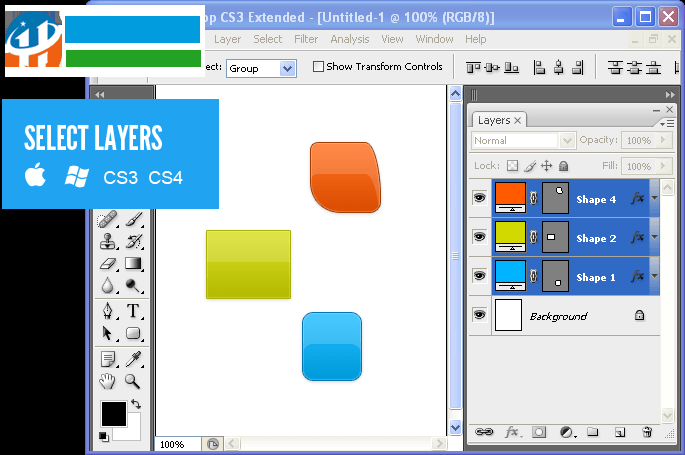Select the Dodge tool
Image resolution: width=685 pixels, height=455 pixels.
click(x=133, y=286)
